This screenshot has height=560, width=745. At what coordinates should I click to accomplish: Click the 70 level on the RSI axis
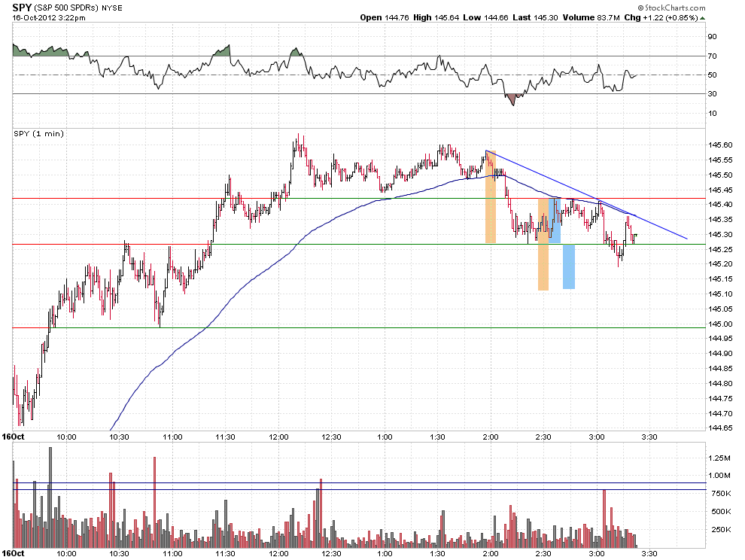pos(712,56)
